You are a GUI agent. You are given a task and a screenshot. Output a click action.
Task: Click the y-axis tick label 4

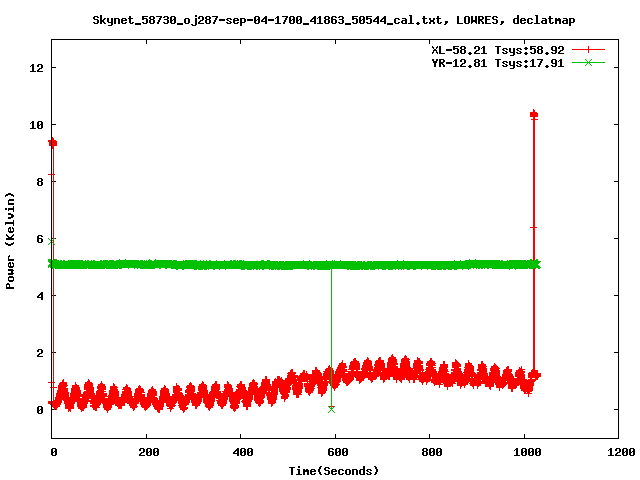(40, 296)
